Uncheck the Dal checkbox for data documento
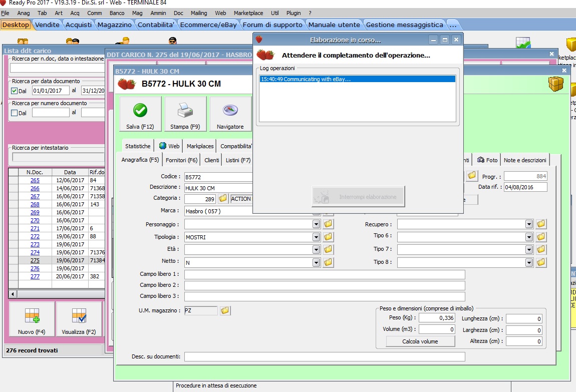This screenshot has height=392, width=576. pyautogui.click(x=15, y=91)
